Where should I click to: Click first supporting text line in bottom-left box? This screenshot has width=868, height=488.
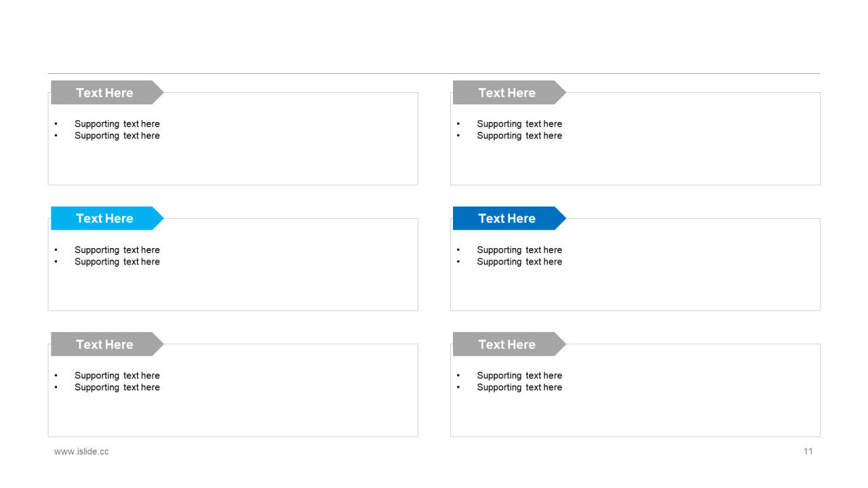click(x=117, y=375)
